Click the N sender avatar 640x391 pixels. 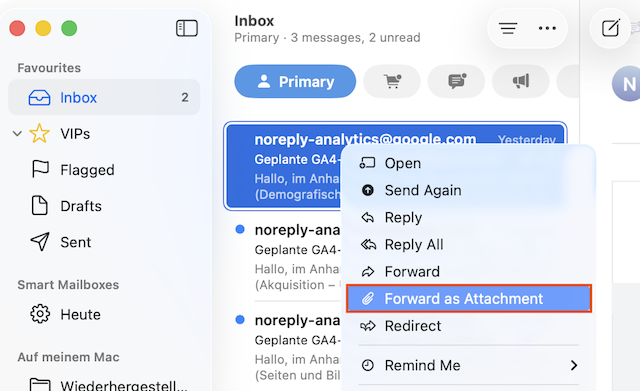point(627,84)
